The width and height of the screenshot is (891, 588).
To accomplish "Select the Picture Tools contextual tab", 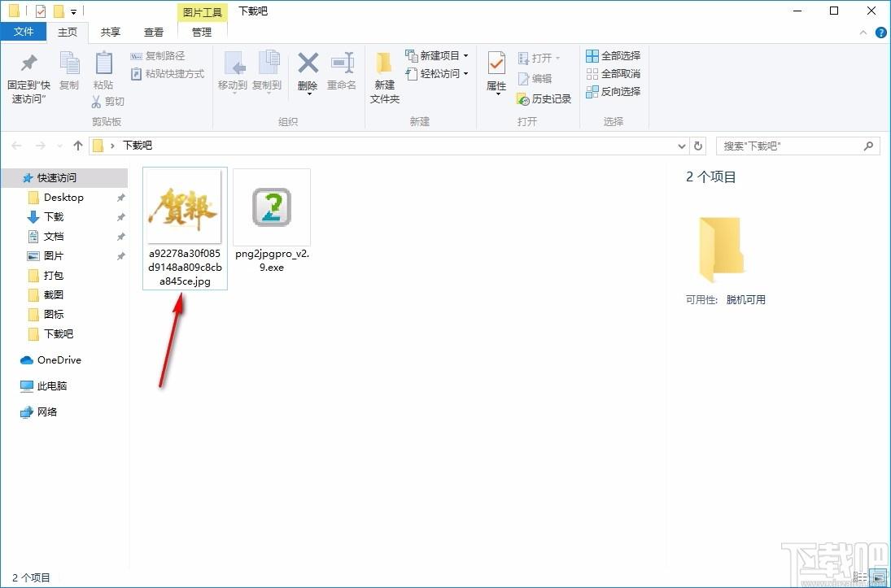I will coord(203,12).
